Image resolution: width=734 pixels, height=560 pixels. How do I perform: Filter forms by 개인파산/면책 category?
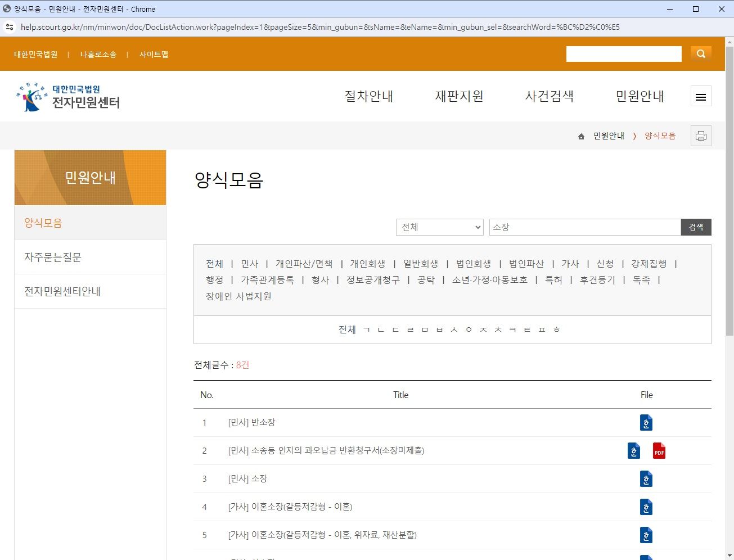(304, 264)
